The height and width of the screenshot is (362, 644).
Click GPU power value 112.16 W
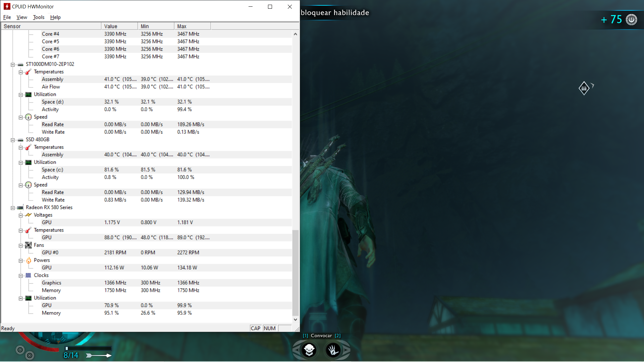tap(114, 268)
